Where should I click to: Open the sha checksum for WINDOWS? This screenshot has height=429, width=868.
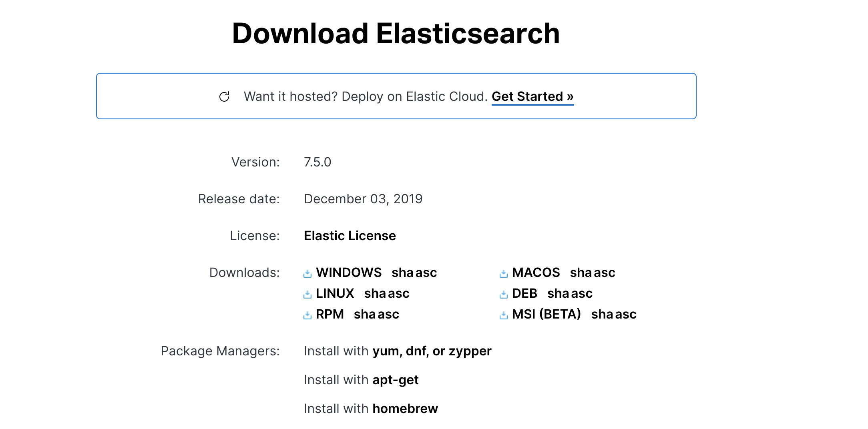pyautogui.click(x=402, y=273)
